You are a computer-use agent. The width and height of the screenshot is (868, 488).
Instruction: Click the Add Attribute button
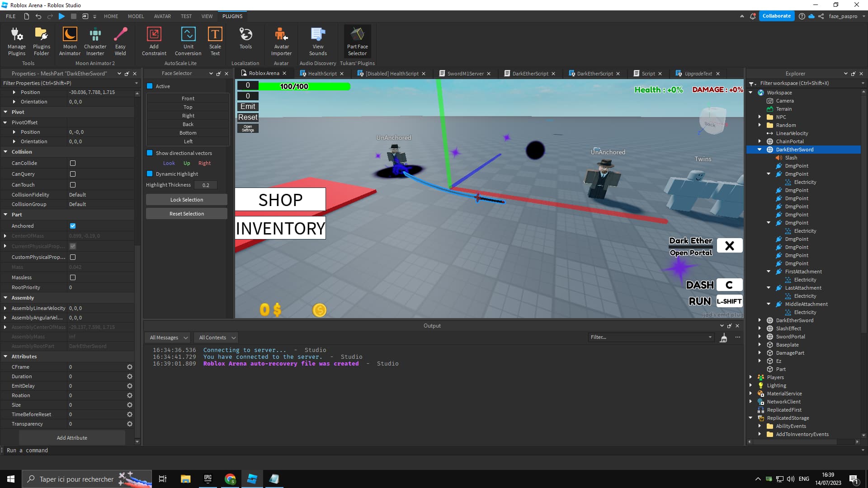point(72,438)
